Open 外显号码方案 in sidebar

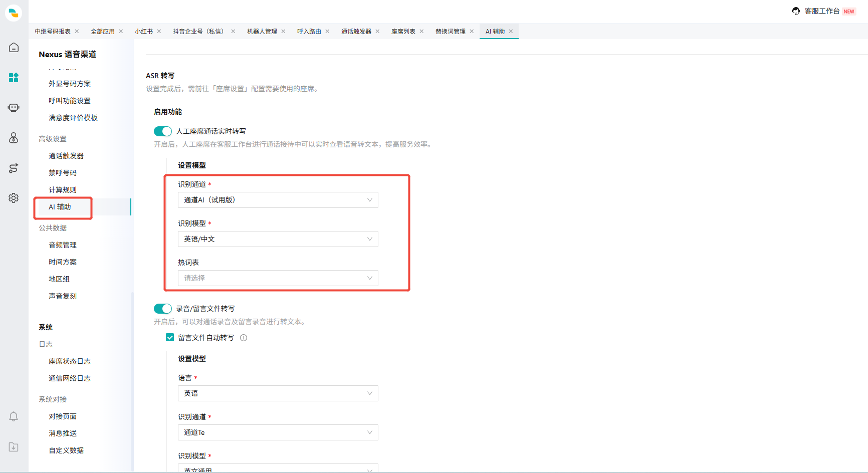(70, 84)
